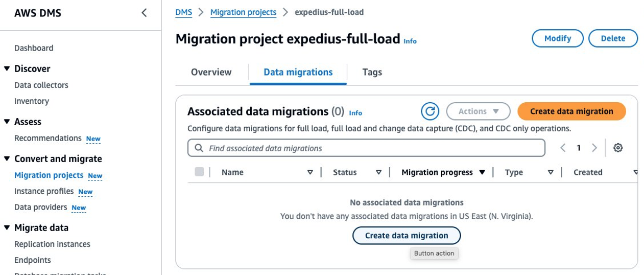Viewport: 644px width, 275px height.
Task: Collapse the Convert and migrate section
Action: coord(7,159)
